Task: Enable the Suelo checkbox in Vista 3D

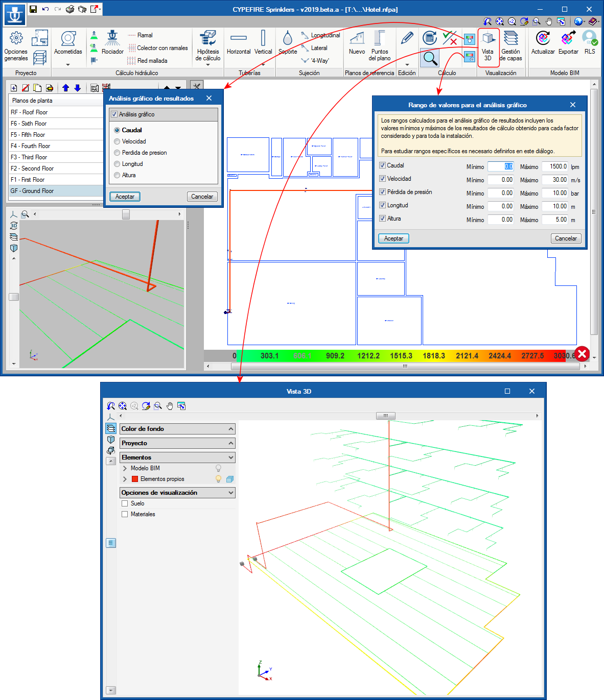Action: pos(125,503)
